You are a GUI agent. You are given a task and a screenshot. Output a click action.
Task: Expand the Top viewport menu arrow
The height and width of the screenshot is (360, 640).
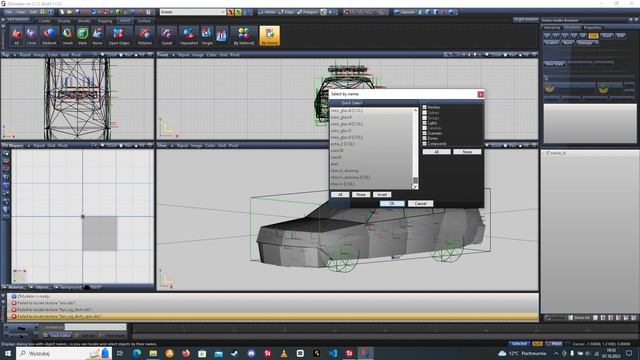tap(15, 54)
